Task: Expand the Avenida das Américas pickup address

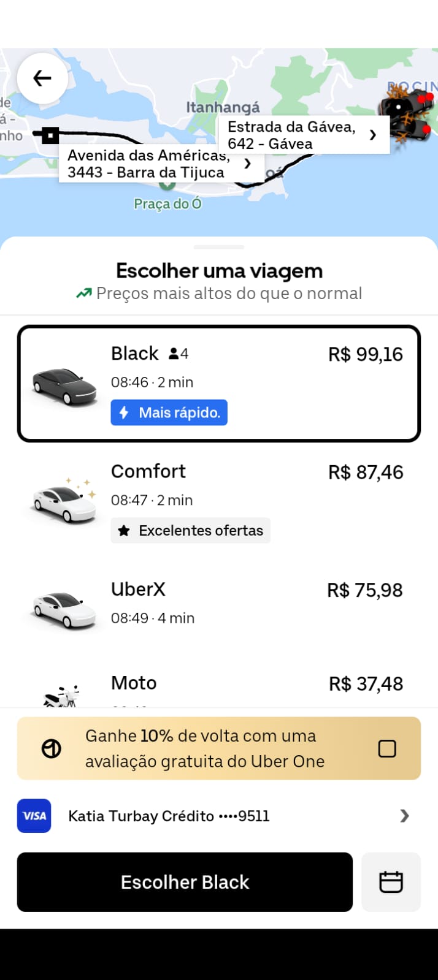Action: (247, 164)
